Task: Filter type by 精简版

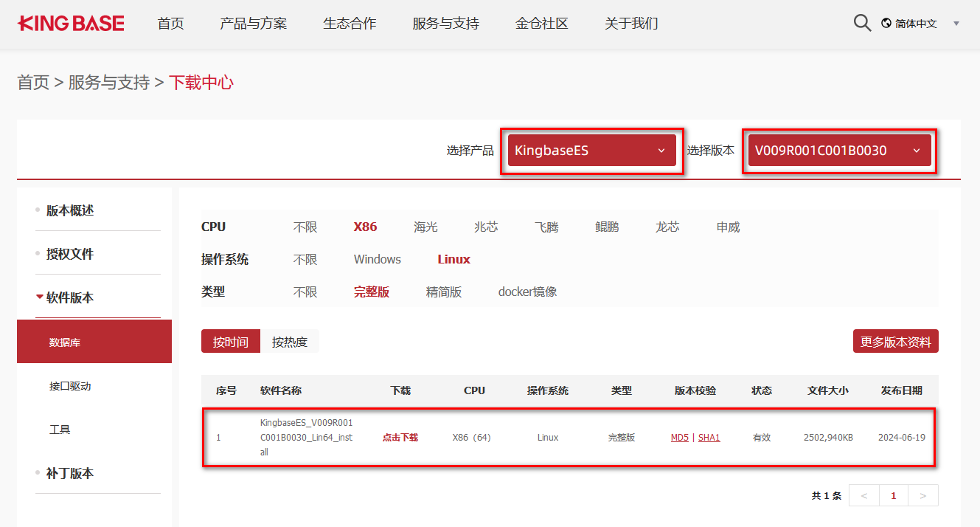Action: 444,292
